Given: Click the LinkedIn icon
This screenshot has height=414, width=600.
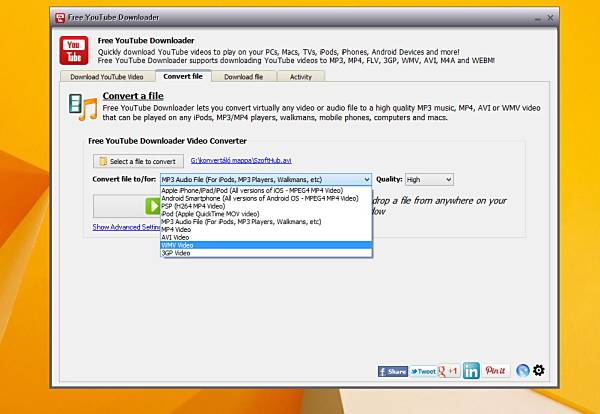Looking at the screenshot, I should click(x=471, y=370).
